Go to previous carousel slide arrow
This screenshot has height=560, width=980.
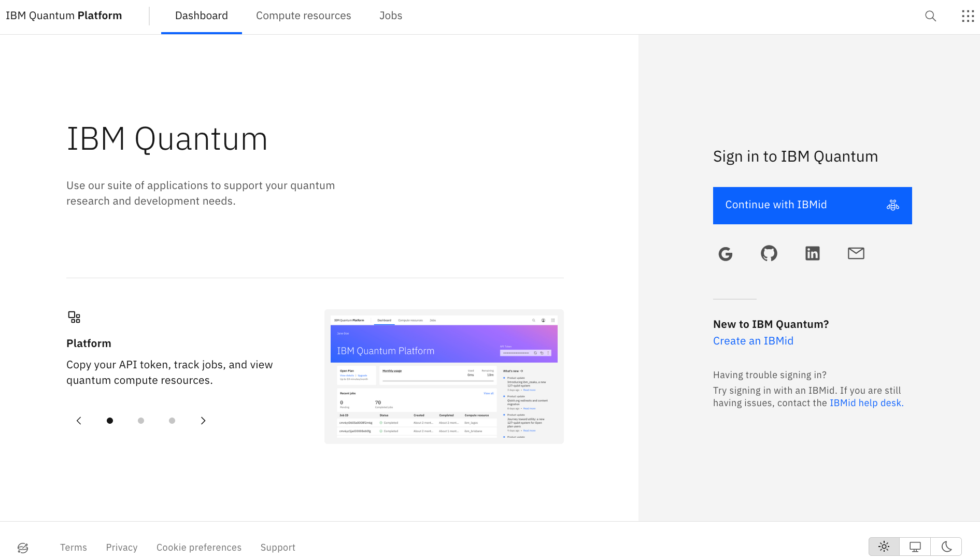pos(79,421)
